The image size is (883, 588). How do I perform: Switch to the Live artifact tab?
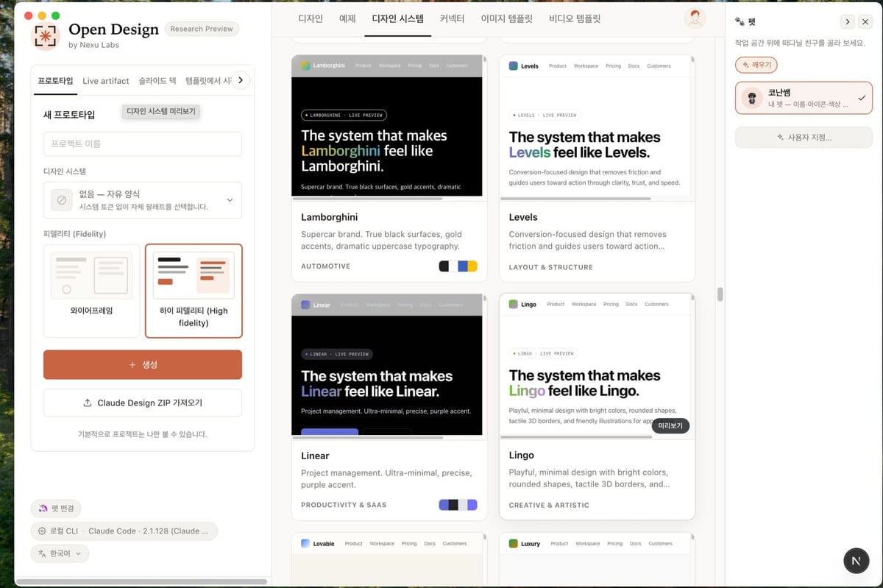[x=106, y=81]
